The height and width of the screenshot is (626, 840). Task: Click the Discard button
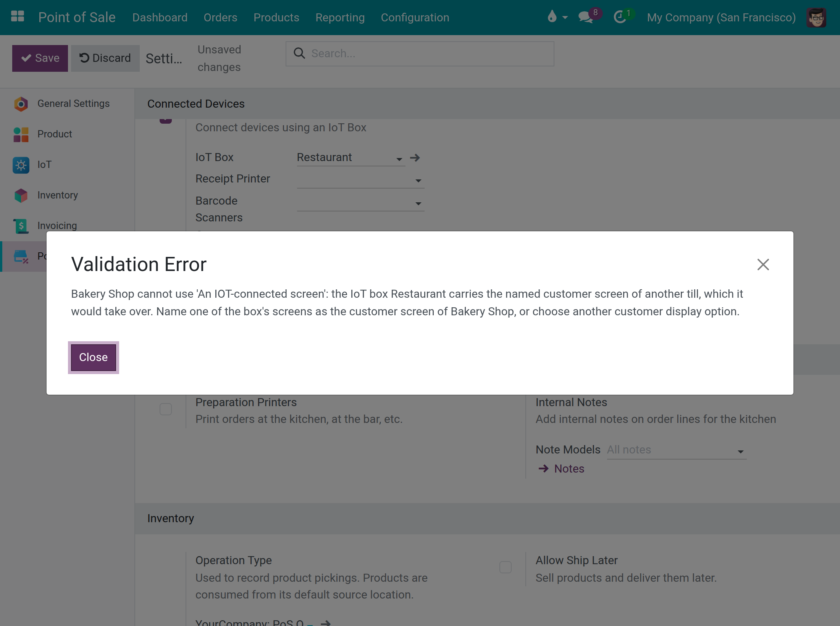pos(105,58)
